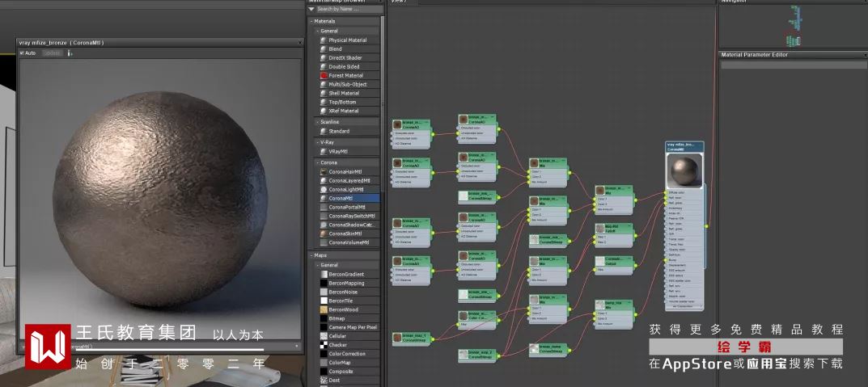Select the Dent map icon
868x387 pixels.
coord(324,381)
